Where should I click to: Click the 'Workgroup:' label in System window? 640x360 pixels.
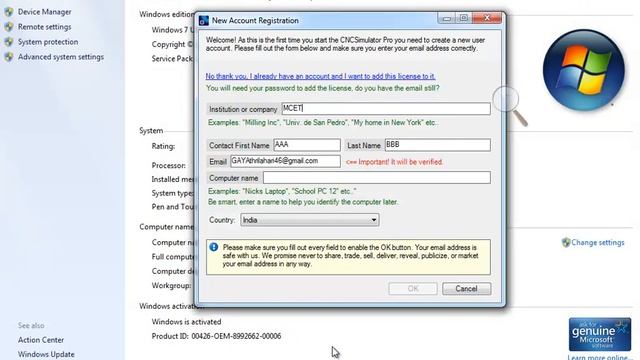[x=171, y=285]
